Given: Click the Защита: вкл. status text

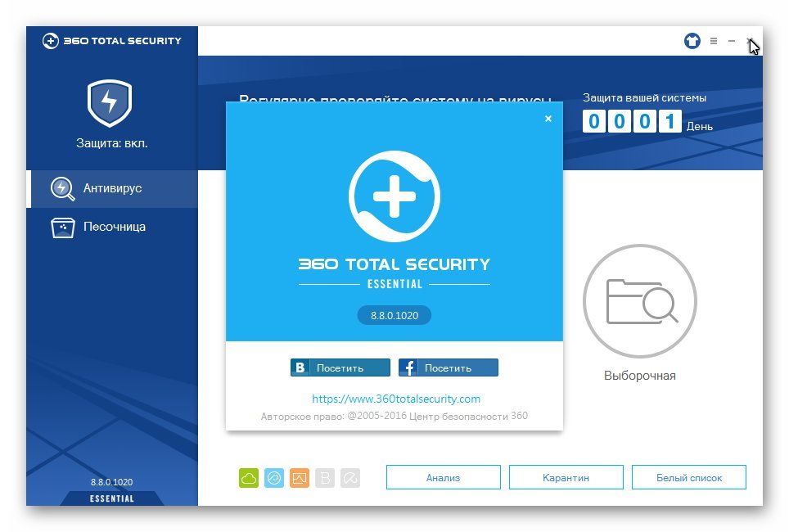Looking at the screenshot, I should (x=111, y=143).
